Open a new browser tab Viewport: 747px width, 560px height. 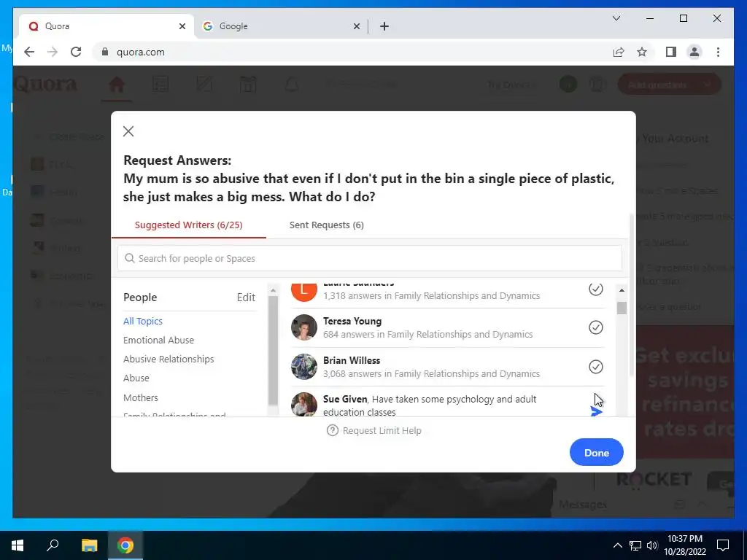384,26
